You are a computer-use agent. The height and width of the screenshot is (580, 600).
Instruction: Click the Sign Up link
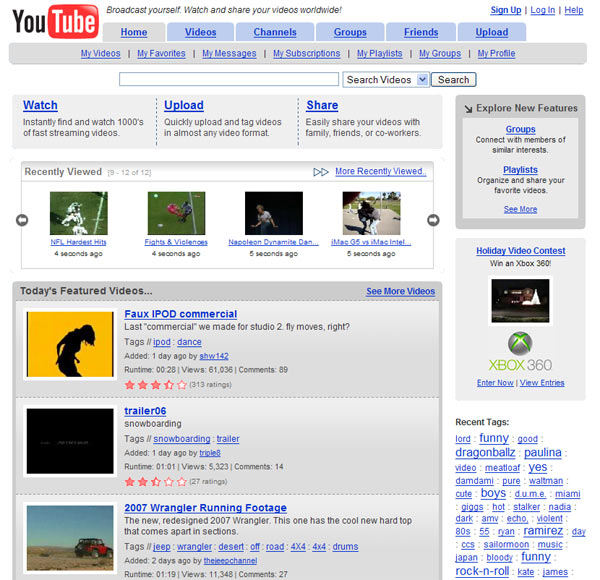[506, 10]
